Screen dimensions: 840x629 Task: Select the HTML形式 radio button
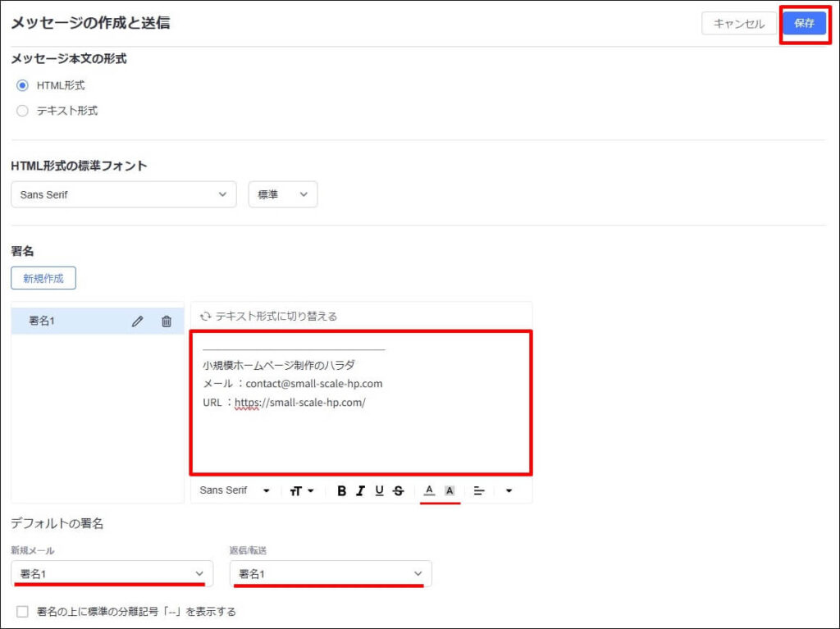click(x=23, y=85)
